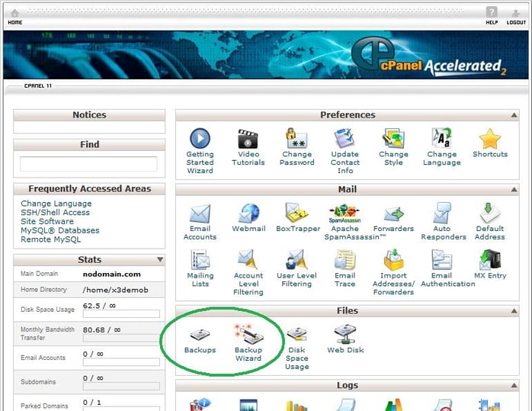The height and width of the screenshot is (411, 532).
Task: Open Import Addresses/Forwarders icon
Action: [393, 259]
